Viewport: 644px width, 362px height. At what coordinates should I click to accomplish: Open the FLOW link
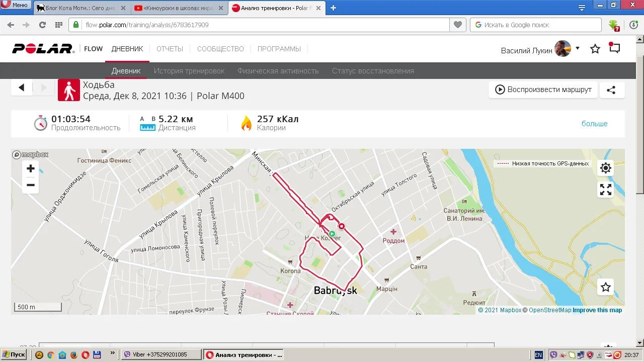point(93,49)
